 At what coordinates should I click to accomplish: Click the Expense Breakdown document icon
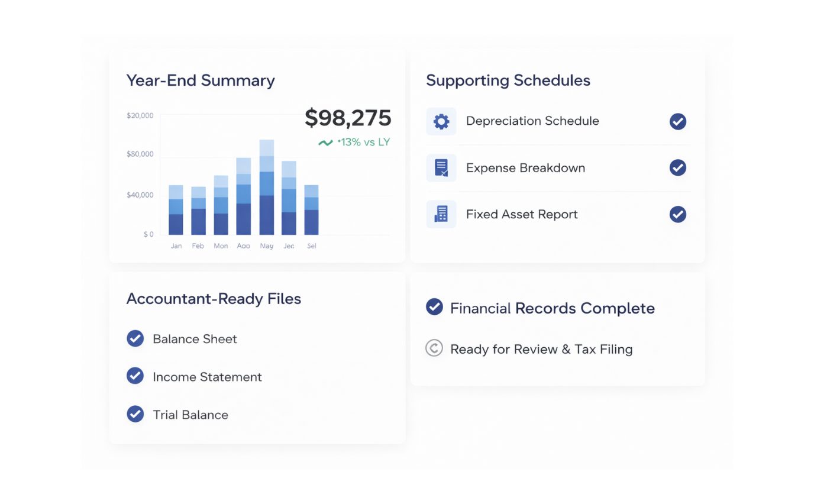pyautogui.click(x=441, y=168)
